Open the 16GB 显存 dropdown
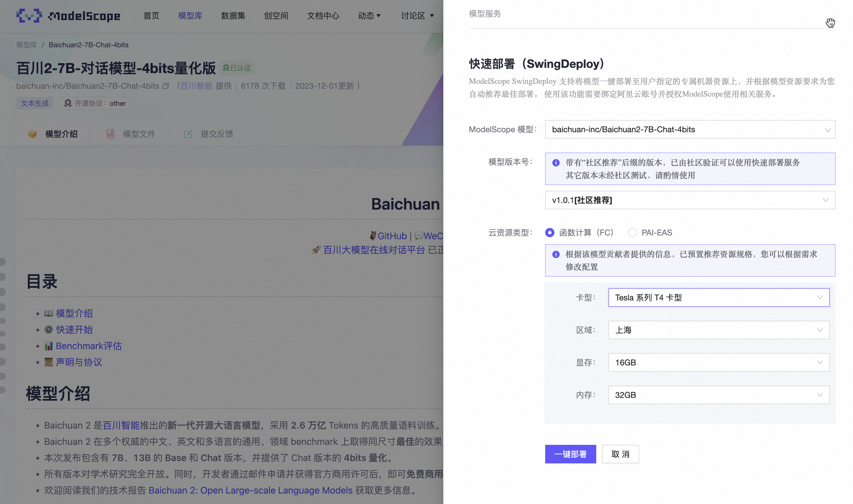The image size is (853, 504). click(x=718, y=362)
